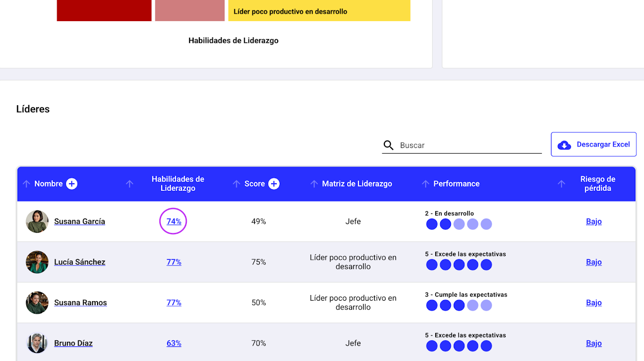644x361 pixels.
Task: Sort by Habilidades de Liderazgo arrow
Action: pos(129,184)
